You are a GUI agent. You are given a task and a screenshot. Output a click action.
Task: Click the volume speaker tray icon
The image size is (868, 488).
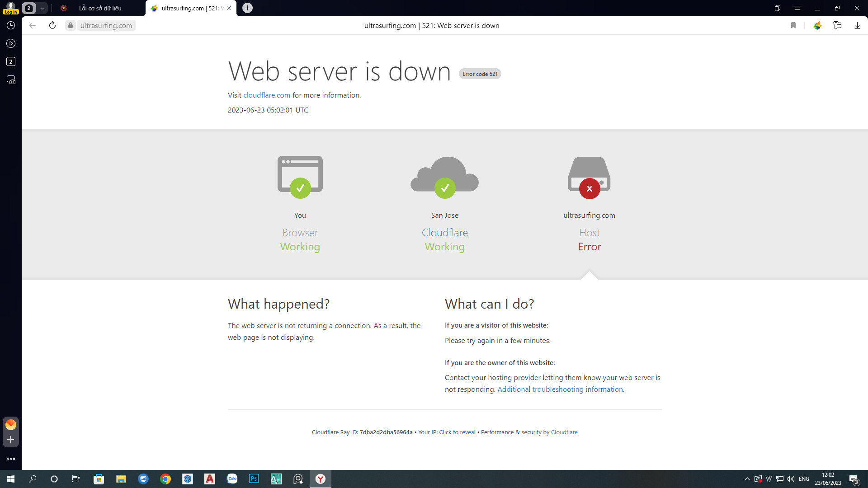pos(791,479)
